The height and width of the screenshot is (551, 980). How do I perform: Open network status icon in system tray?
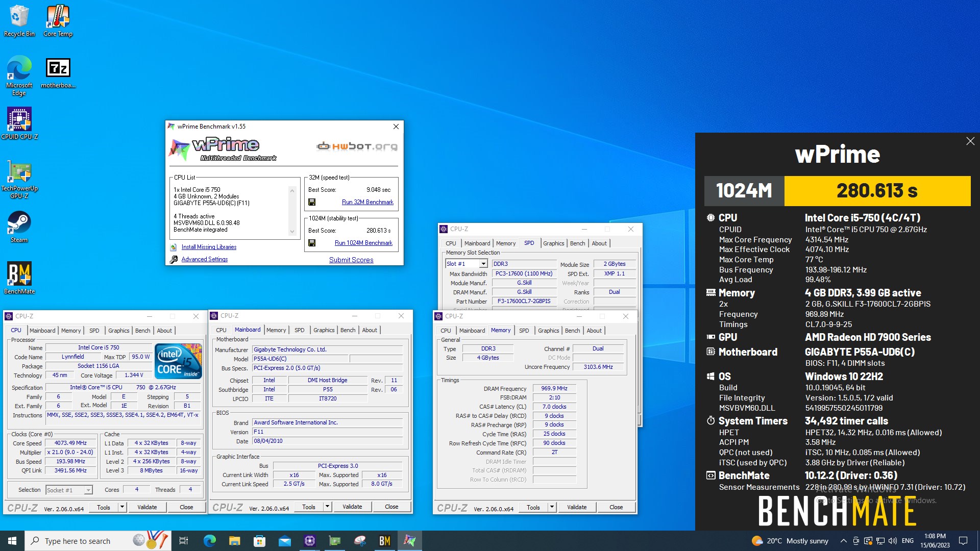pyautogui.click(x=880, y=541)
